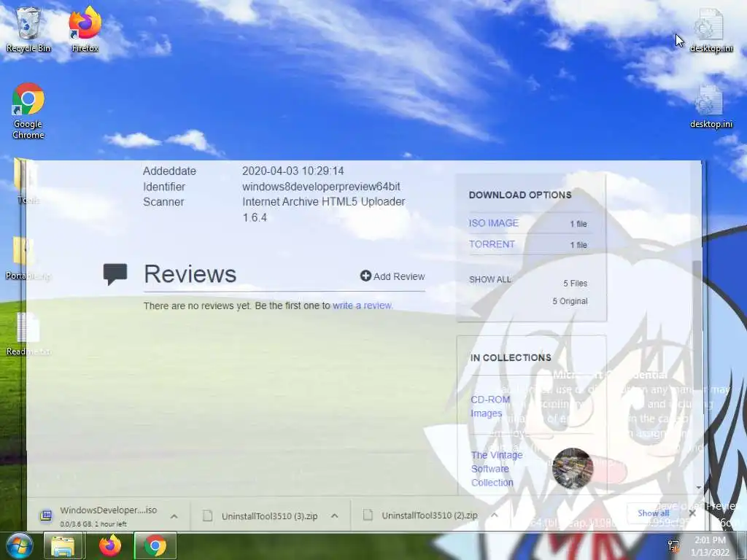Screen dimensions: 747x560
Task: Click the IN COLLECTIONS heading
Action: click(510, 357)
